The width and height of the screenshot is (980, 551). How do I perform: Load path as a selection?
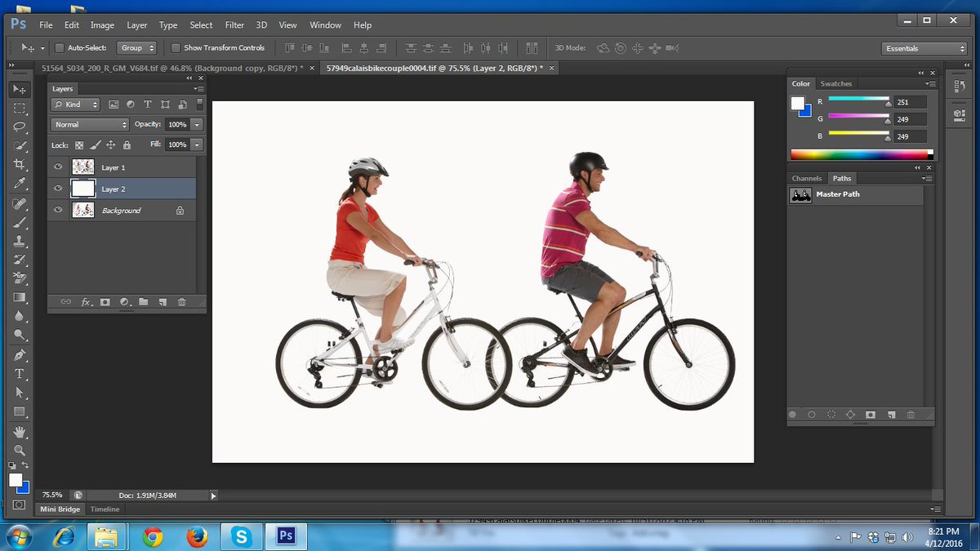tap(831, 415)
